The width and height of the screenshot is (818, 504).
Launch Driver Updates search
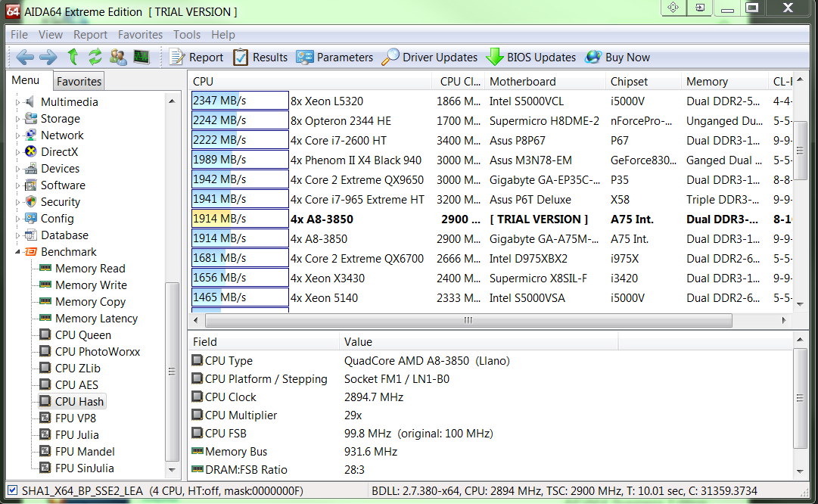429,58
